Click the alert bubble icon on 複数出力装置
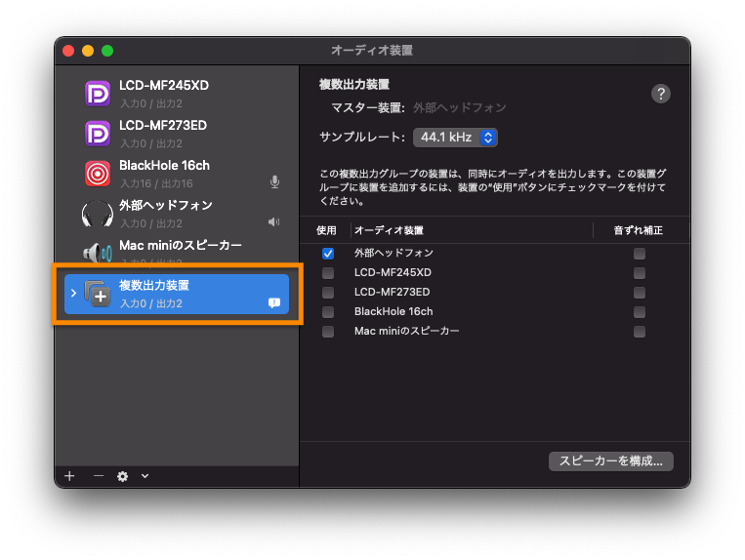Screen dimensions: 745x560 274,302
